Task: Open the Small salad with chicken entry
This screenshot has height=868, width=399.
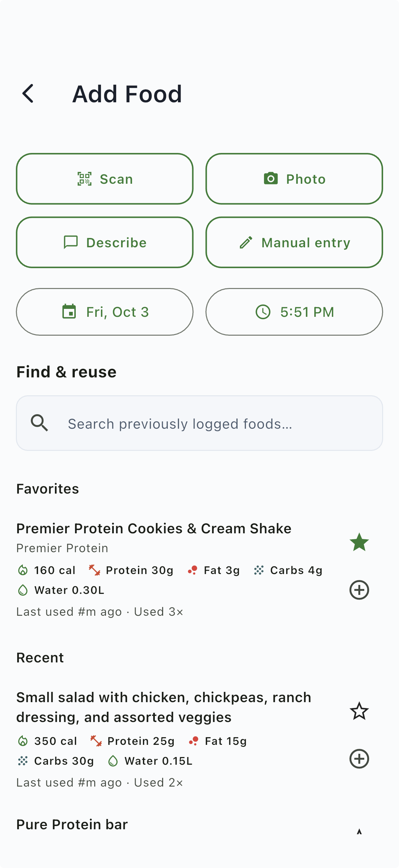Action: [x=163, y=707]
